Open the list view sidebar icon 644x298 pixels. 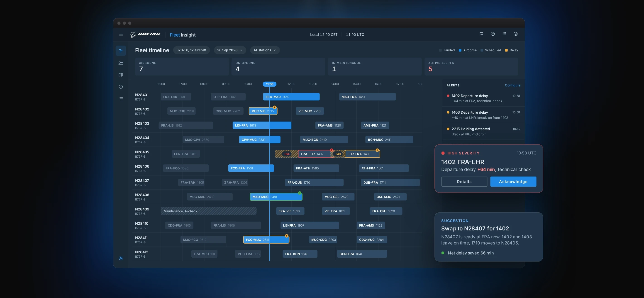pos(121,99)
